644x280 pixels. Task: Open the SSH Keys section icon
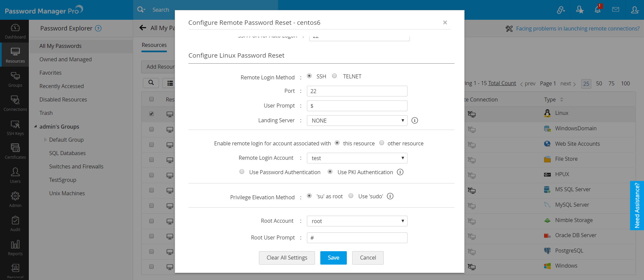pos(15,127)
